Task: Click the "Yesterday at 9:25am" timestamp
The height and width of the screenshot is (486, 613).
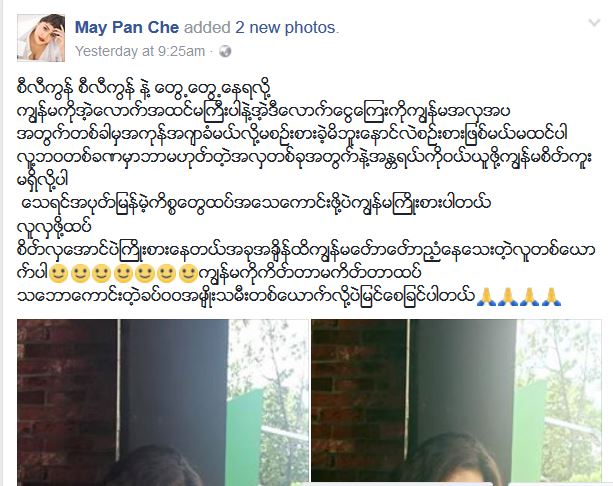Action: [x=140, y=51]
